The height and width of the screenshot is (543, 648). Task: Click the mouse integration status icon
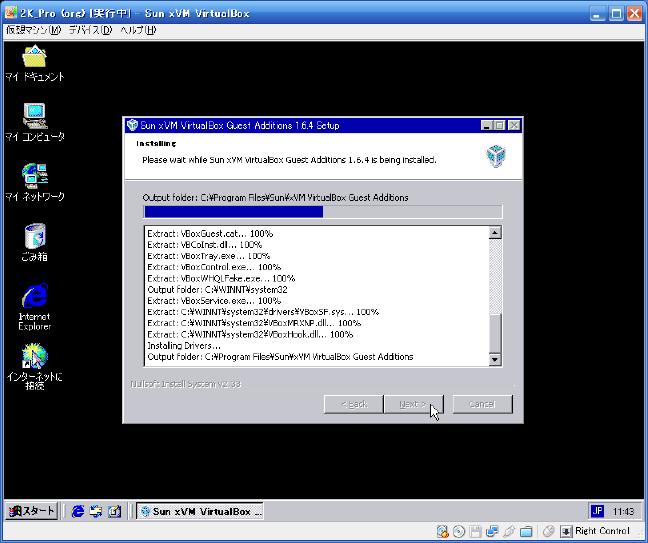click(x=548, y=531)
